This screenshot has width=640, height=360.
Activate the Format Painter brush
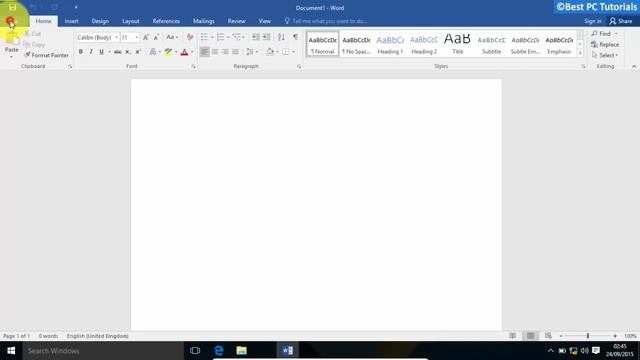coord(46,55)
